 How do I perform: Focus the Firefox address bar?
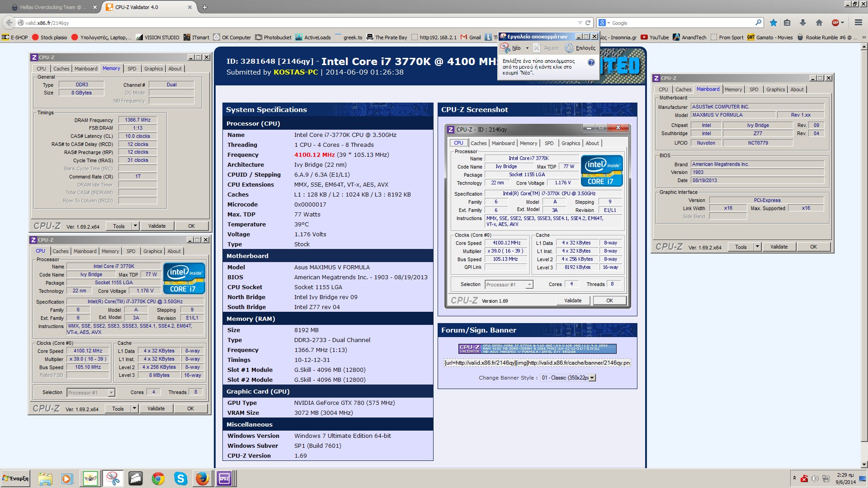pos(298,23)
